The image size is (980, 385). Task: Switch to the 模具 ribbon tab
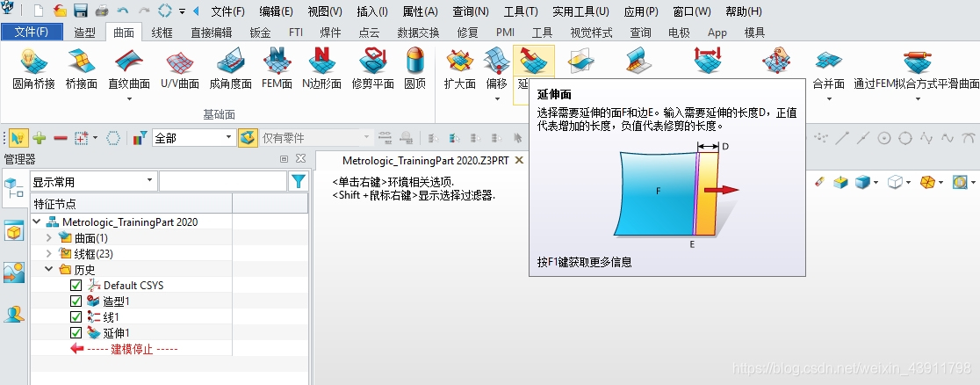(755, 33)
